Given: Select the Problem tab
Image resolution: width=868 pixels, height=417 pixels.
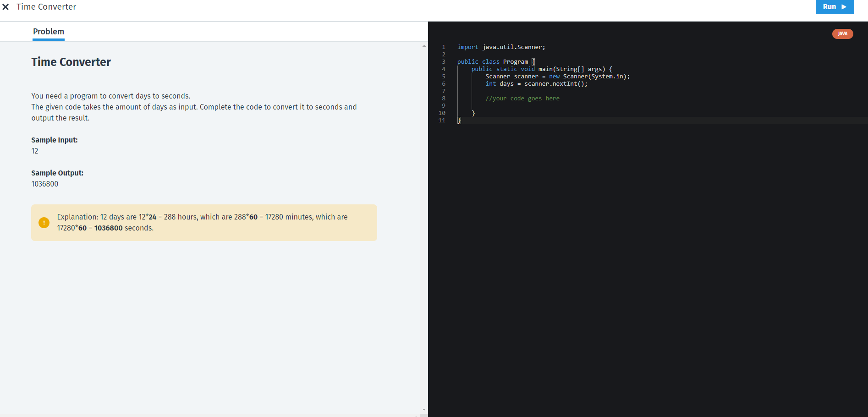Looking at the screenshot, I should pos(48,31).
